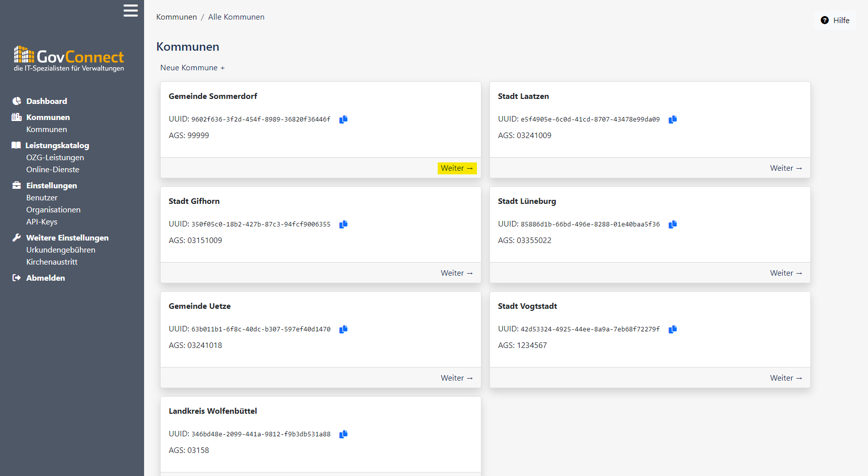Click UUID text 63b011b1-6f8c-40dc-b307-597ef40d1470
This screenshot has width=868, height=476.
point(261,329)
